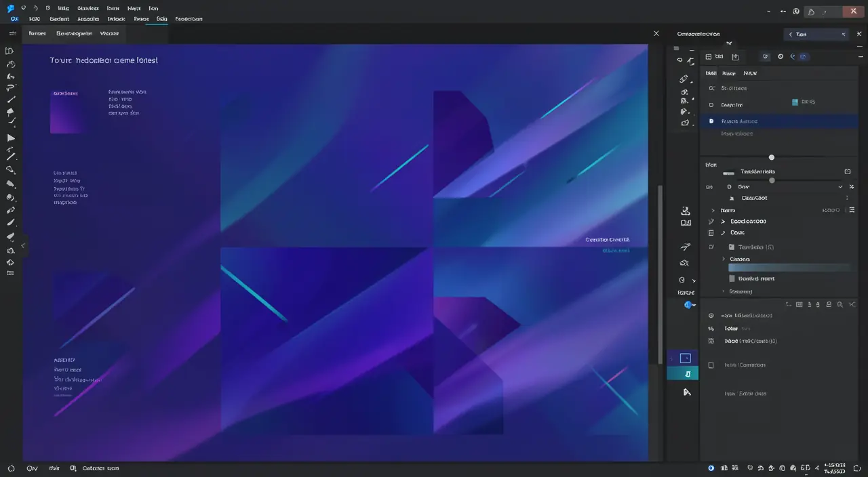Click the blue-grey gradient bar in the right panel
The image size is (868, 477).
(789, 268)
